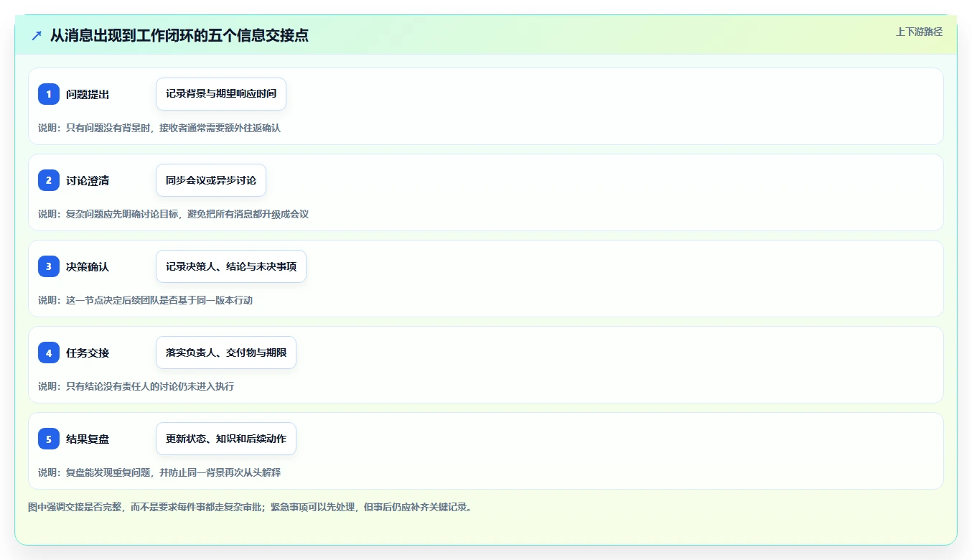Screen dimensions: 972x560
Task: Click the 任务交接 step label
Action: [x=88, y=353]
